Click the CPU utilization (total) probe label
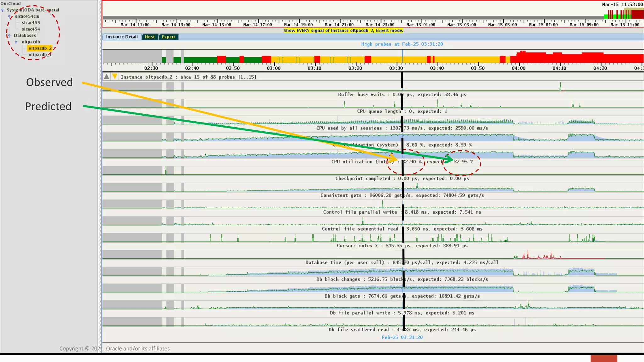The image size is (644, 362). click(x=402, y=162)
